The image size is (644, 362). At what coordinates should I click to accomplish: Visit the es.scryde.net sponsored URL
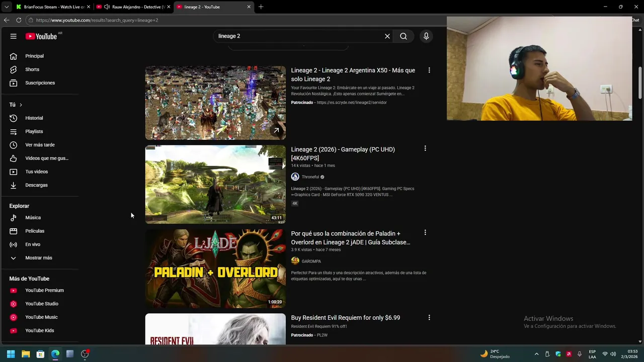[352, 103]
